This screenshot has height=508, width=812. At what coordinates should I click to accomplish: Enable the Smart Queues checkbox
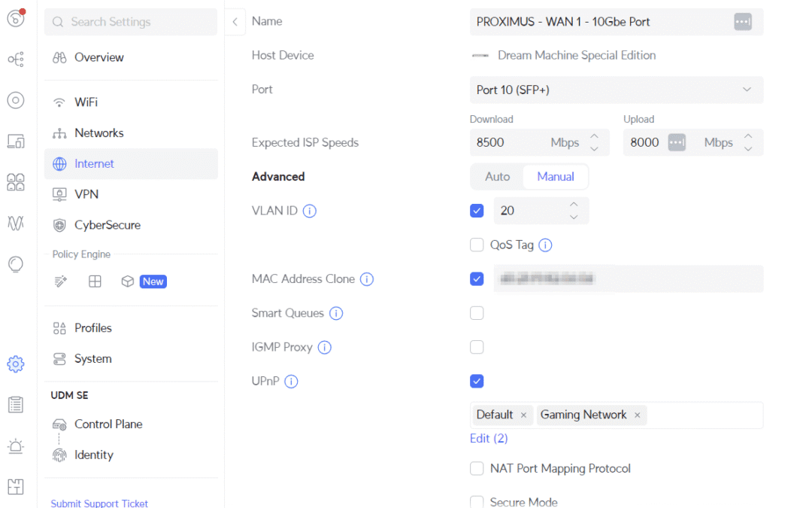click(477, 313)
